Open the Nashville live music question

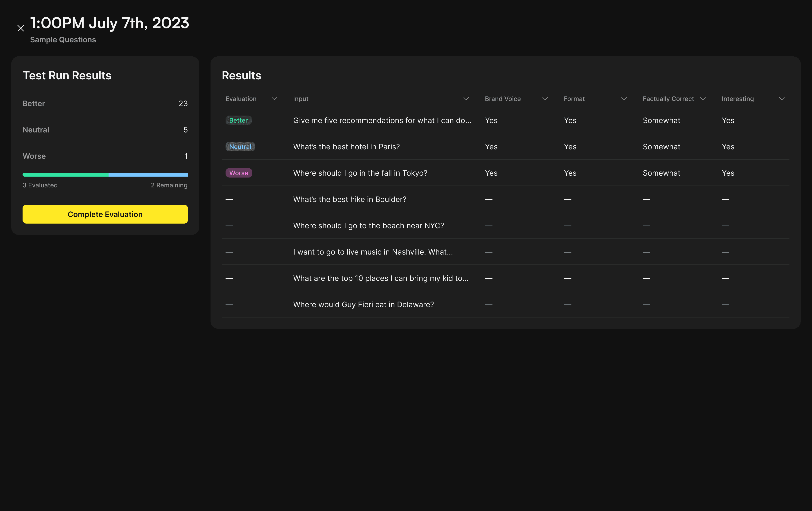coord(373,252)
